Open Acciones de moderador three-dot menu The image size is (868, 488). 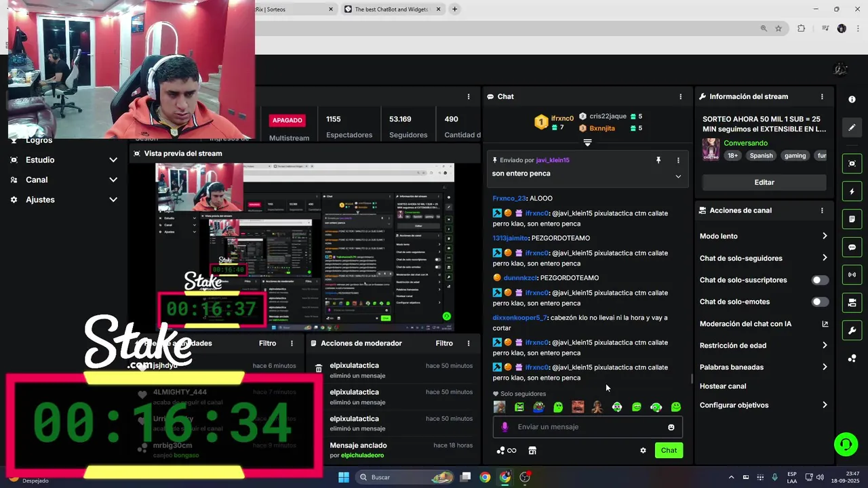[468, 344]
